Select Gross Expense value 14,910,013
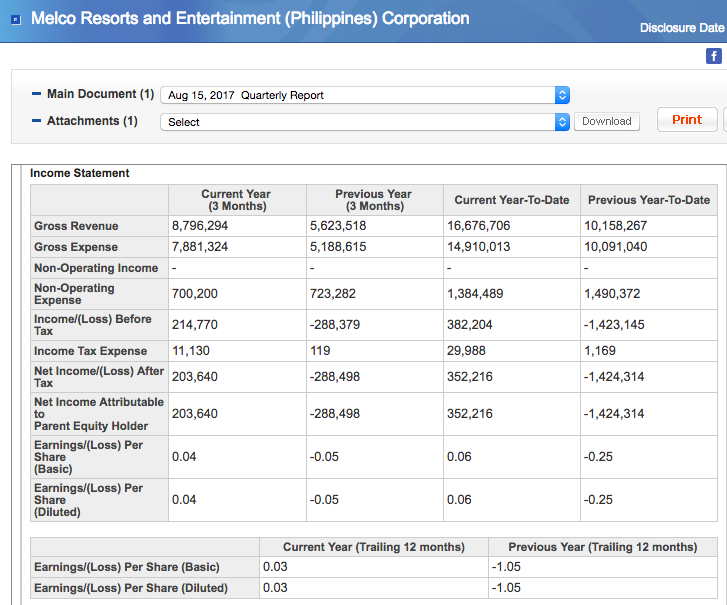 tap(478, 247)
